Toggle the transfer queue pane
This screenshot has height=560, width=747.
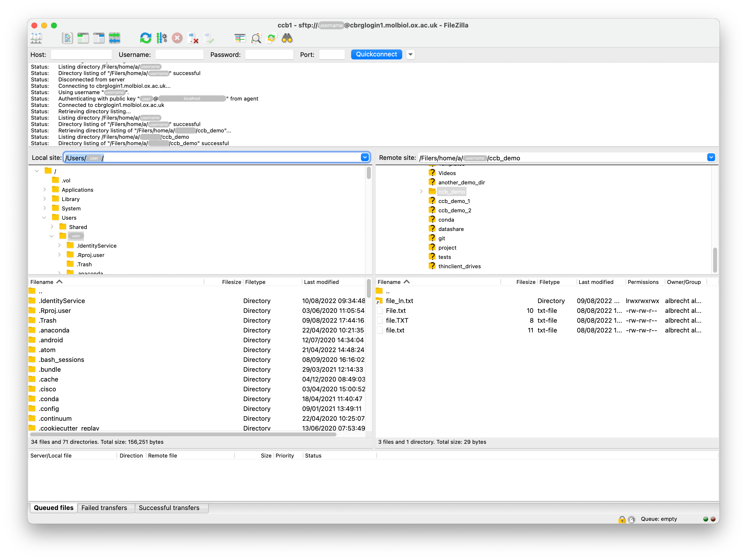pos(115,38)
